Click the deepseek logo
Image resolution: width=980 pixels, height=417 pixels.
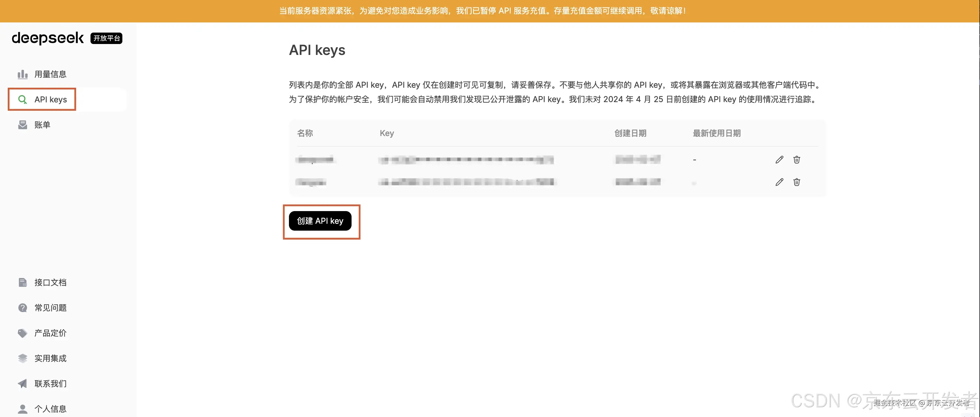[x=48, y=38]
